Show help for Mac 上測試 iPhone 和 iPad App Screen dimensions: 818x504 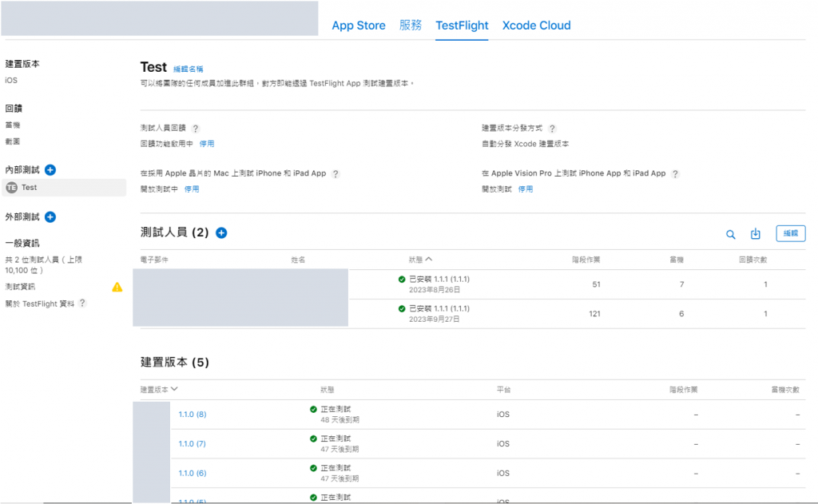pos(336,174)
